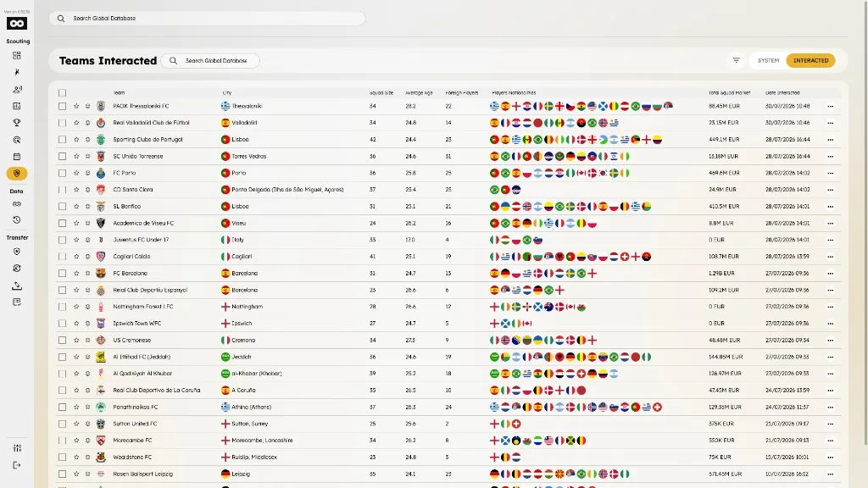Open the staff/people icon in the sidebar
The width and height of the screenshot is (868, 488).
(x=17, y=89)
